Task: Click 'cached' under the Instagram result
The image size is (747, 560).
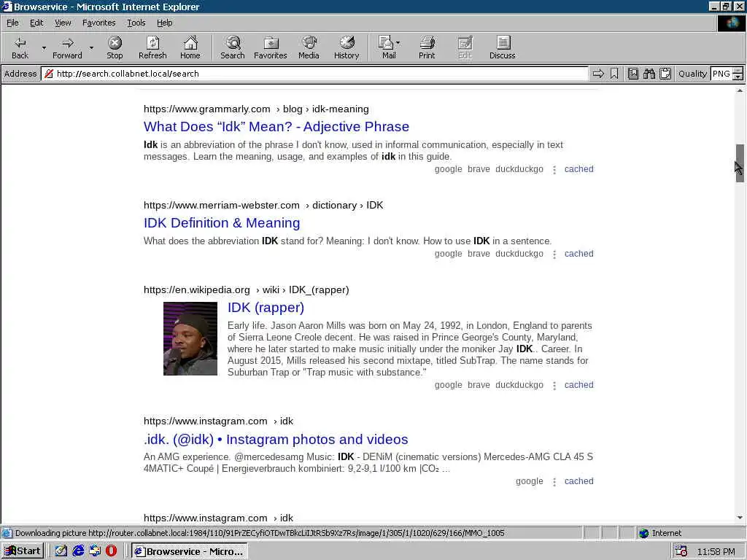Action: (578, 481)
